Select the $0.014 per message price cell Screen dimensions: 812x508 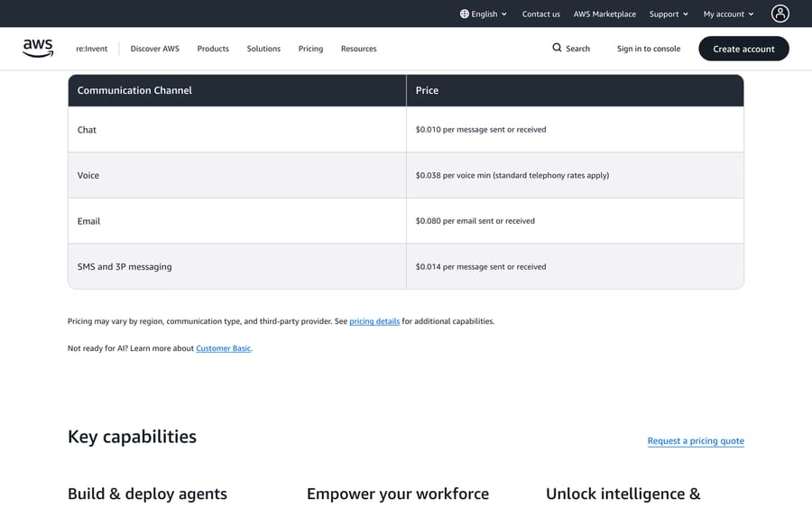click(x=575, y=267)
